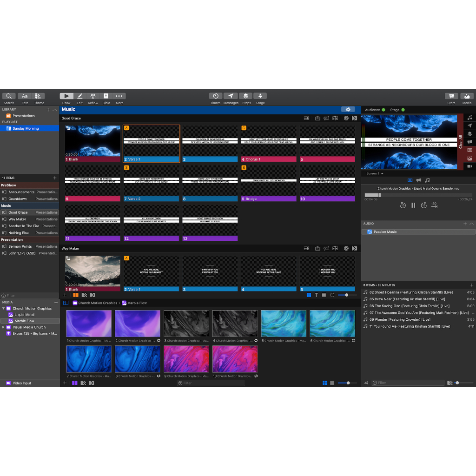Click the media playback progress bar
Screen dimensions: 476x476
pyautogui.click(x=418, y=195)
